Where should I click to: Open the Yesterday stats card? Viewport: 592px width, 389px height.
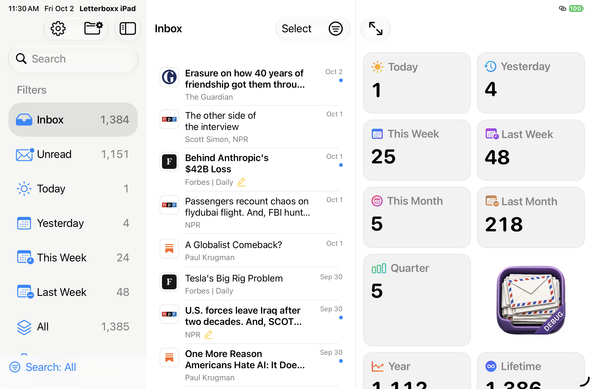click(x=531, y=83)
